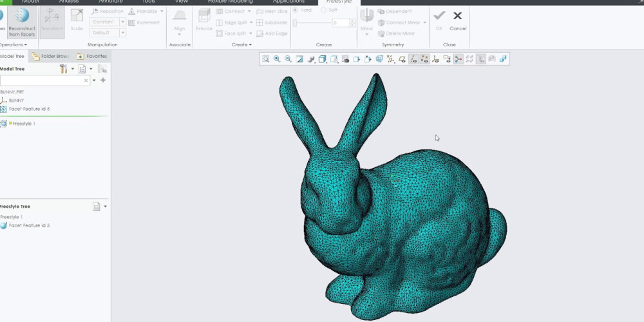Confirm with the OK checkmark
Viewport: 644px width, 322px height.
pyautogui.click(x=439, y=21)
